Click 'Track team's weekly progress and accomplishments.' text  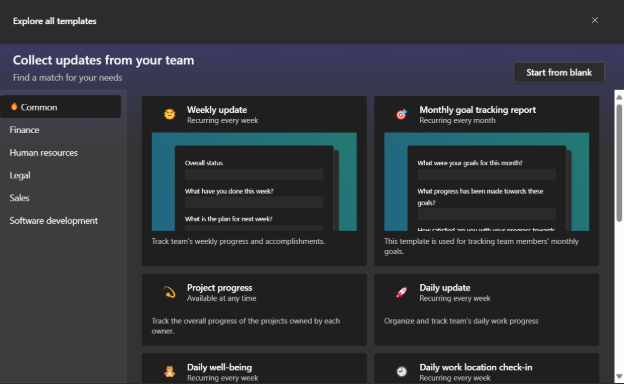[x=238, y=241]
